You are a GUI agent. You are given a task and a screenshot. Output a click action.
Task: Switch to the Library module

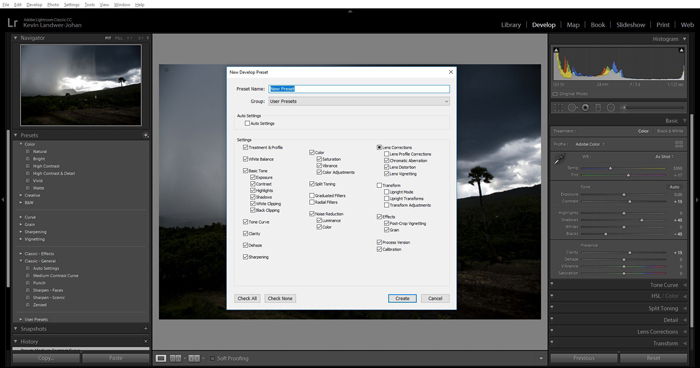pyautogui.click(x=511, y=25)
